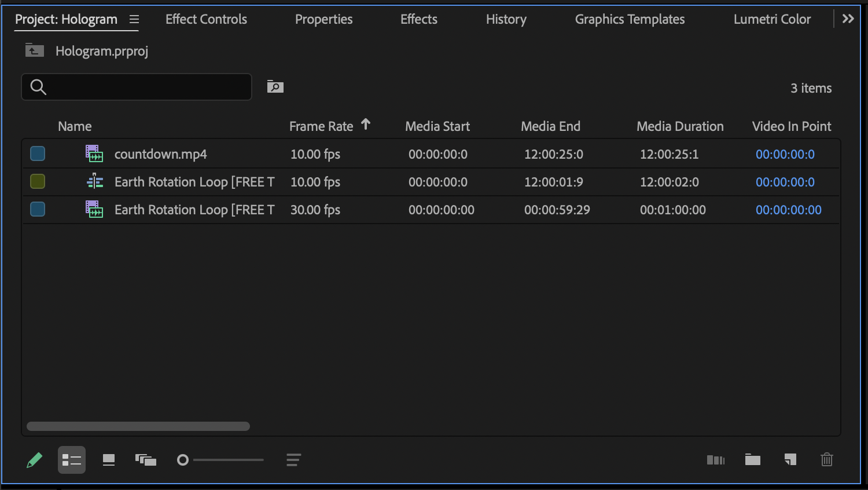
Task: Click blue label swatch of countdown.mp4
Action: 38,153
